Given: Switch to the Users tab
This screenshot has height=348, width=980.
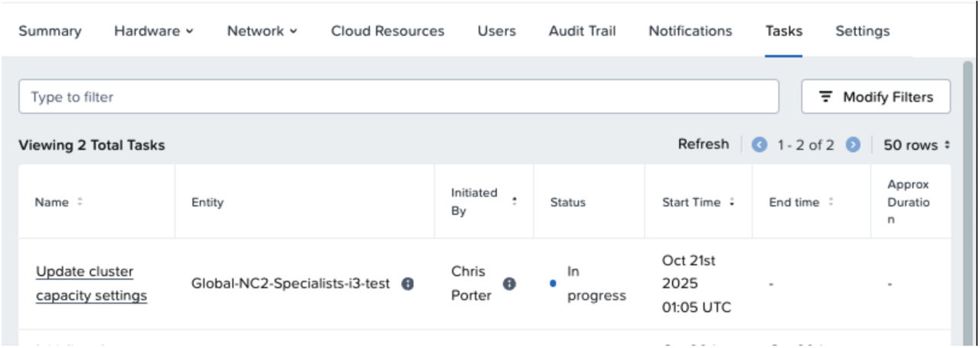Looking at the screenshot, I should coord(497,31).
